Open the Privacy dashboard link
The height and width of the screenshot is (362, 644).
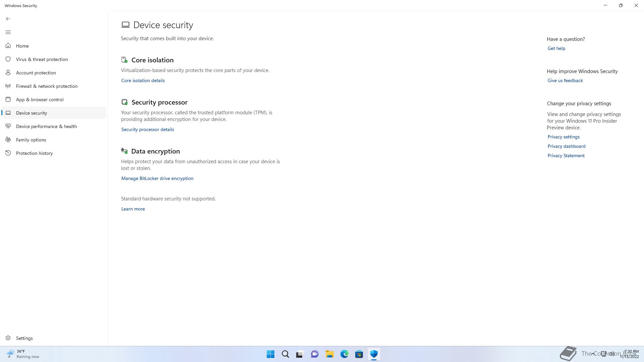(x=567, y=146)
